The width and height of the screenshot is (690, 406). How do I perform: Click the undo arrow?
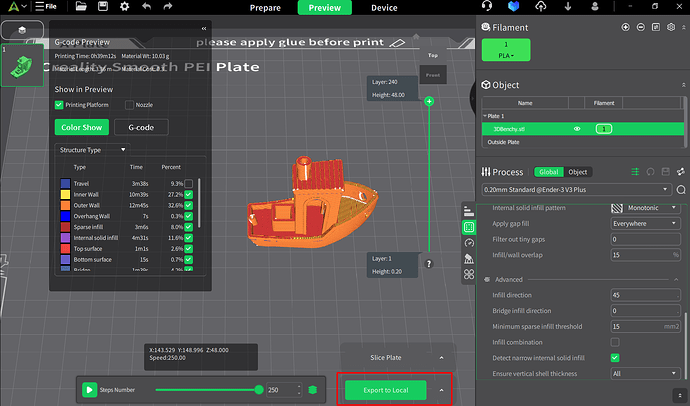click(x=147, y=6)
